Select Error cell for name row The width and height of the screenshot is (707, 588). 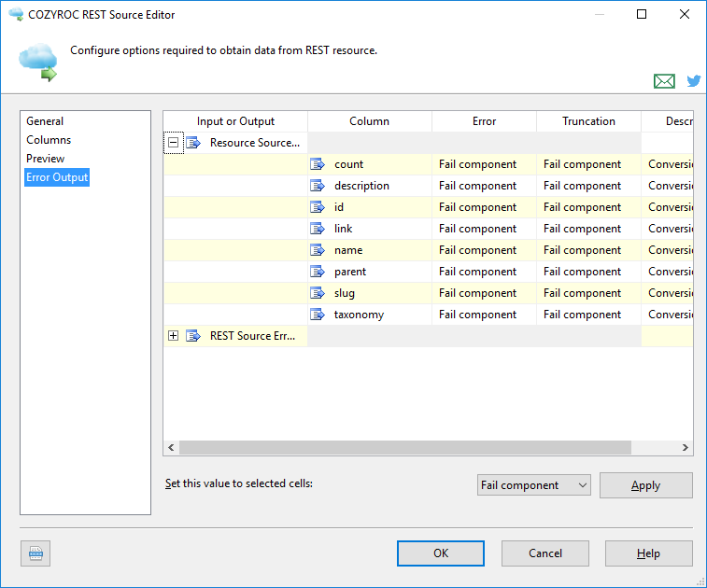coord(485,250)
